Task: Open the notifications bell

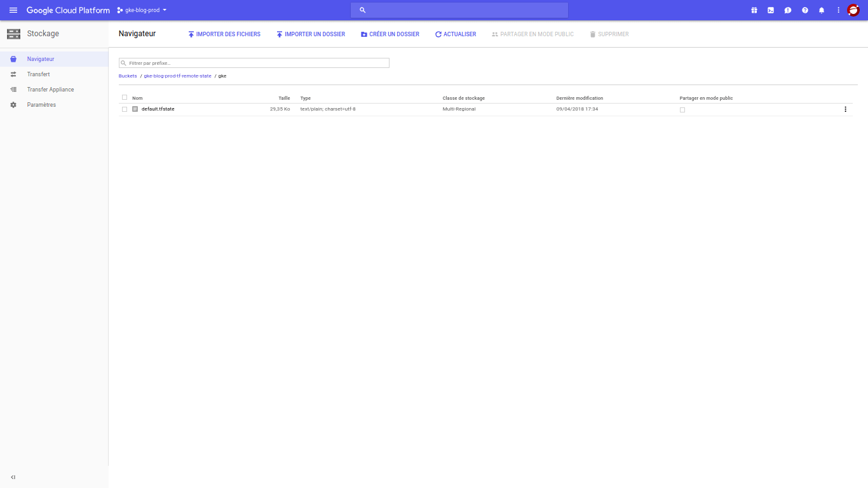Action: point(822,10)
